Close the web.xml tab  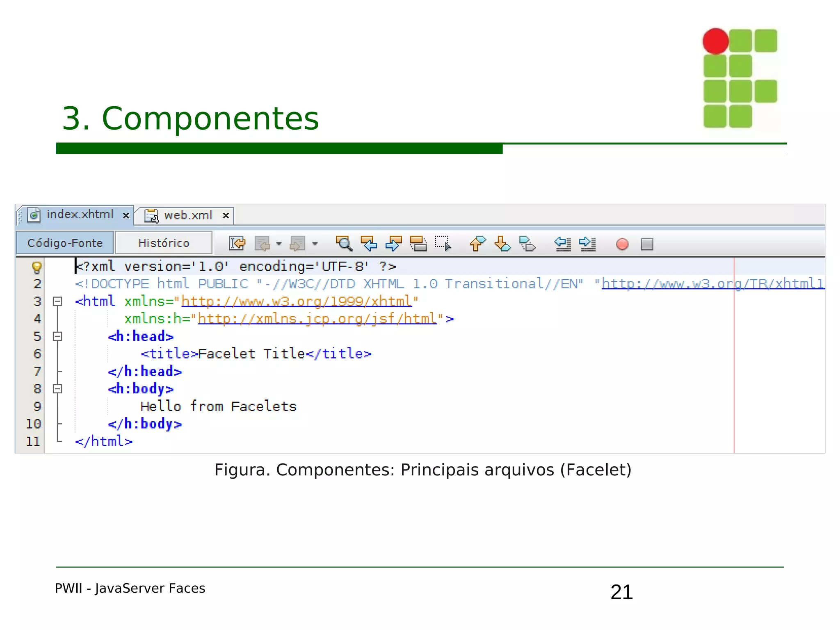(x=226, y=215)
